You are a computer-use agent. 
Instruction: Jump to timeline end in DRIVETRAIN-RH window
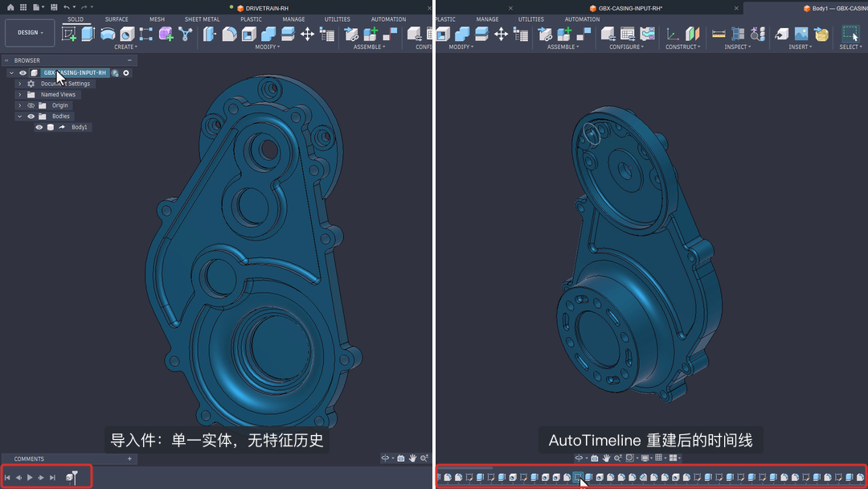52,478
